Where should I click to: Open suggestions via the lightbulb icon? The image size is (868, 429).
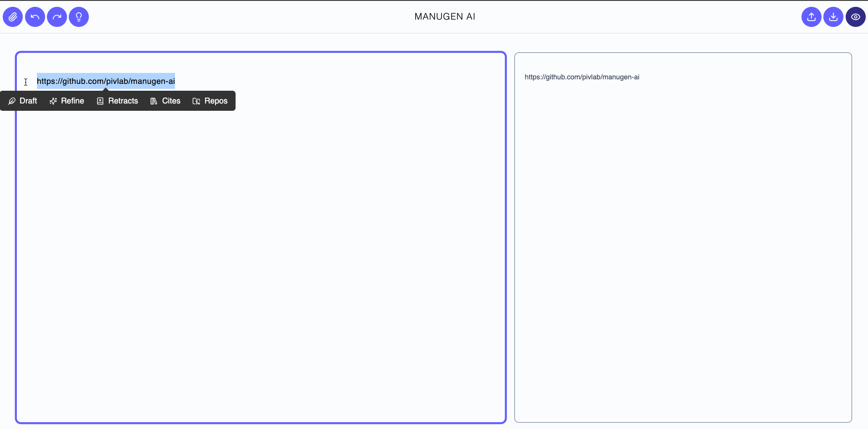[x=79, y=17]
